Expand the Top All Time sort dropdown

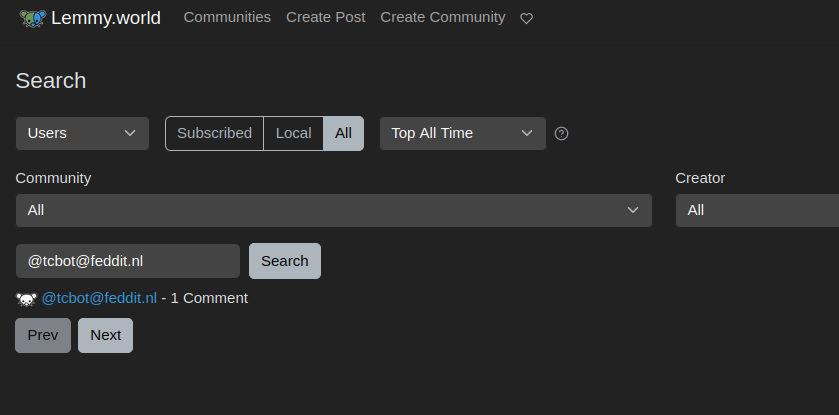point(463,133)
